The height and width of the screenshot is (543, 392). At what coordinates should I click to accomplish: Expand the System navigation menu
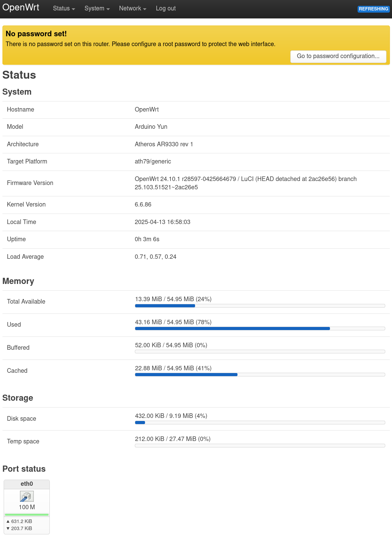point(97,9)
